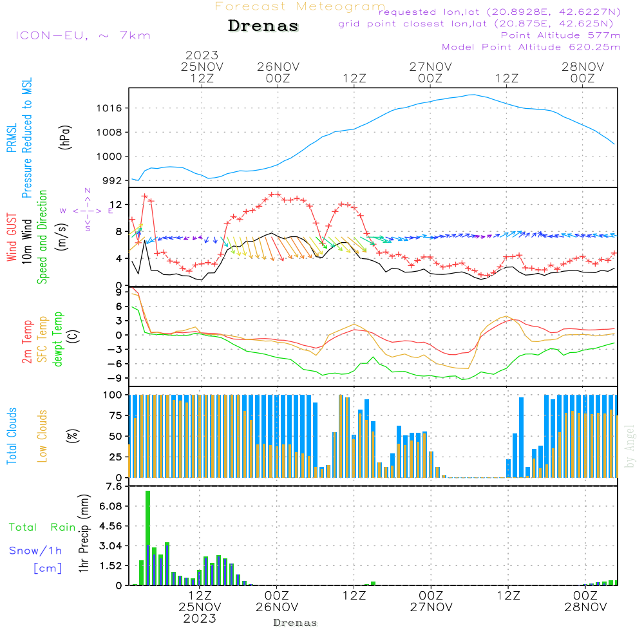Click the peak of the pressure curve
644x644 pixels.
click(x=473, y=95)
